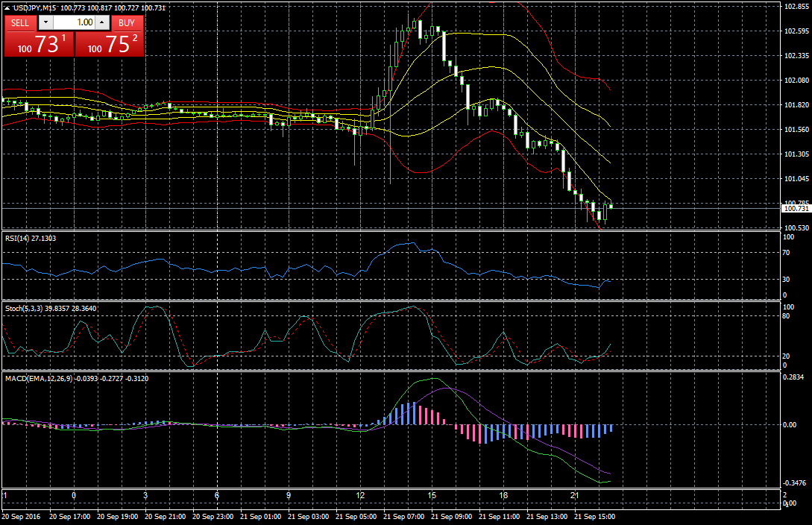Screen dimensions: 812x525
Task: Increase trade volume with up arrow
Action: [x=101, y=22]
